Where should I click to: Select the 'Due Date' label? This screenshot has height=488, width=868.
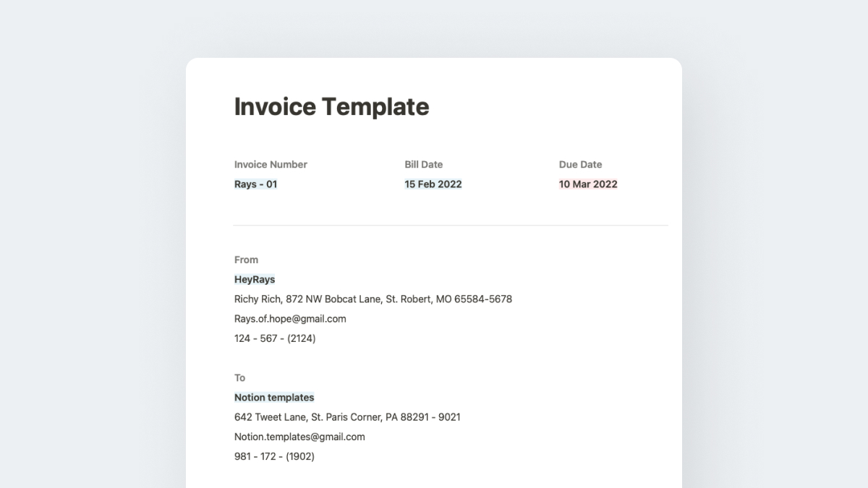[x=581, y=165]
